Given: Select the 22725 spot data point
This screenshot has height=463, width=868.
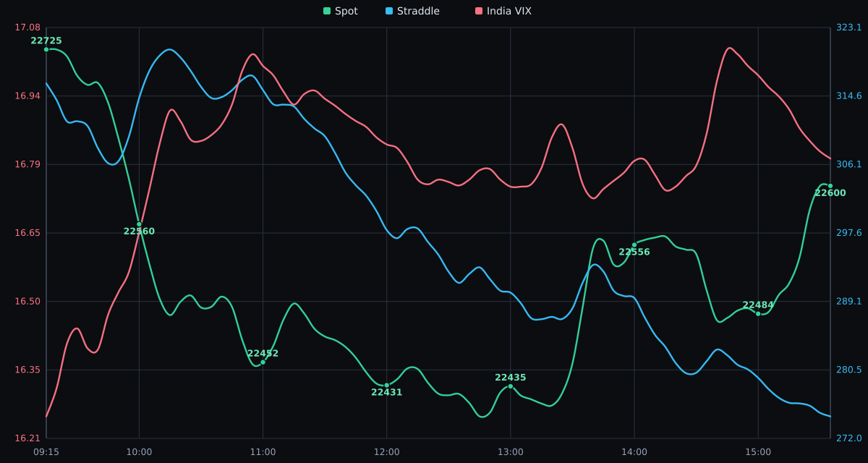Looking at the screenshot, I should [x=46, y=49].
